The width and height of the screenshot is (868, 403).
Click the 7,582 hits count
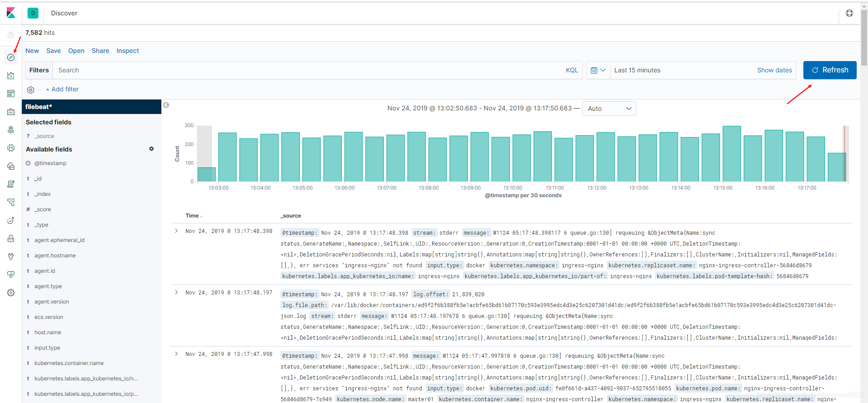pos(40,33)
